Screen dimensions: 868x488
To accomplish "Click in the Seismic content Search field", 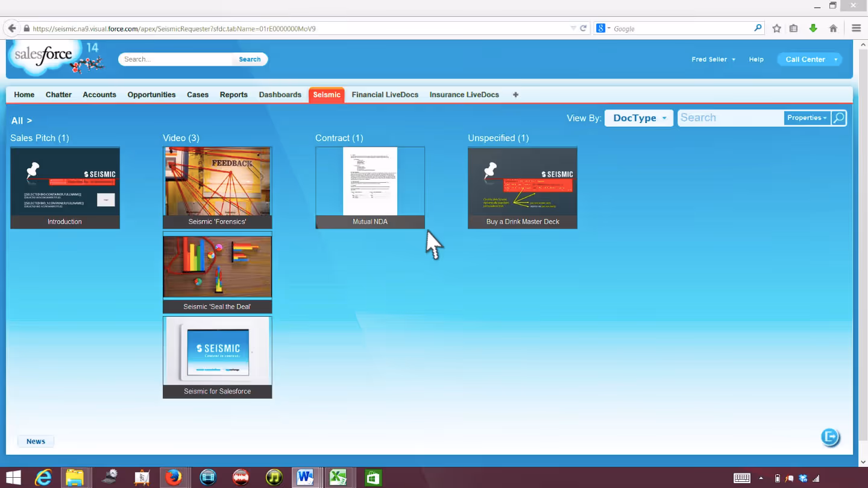I will (x=731, y=118).
